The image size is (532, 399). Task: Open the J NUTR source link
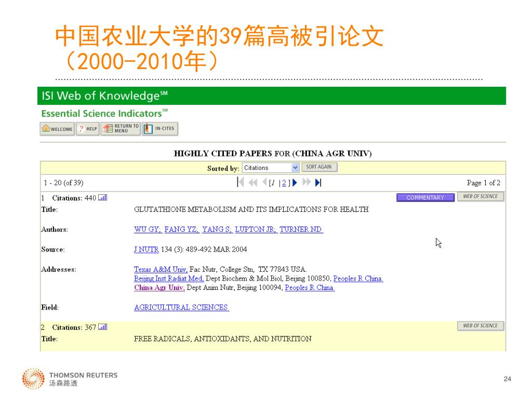(146, 249)
